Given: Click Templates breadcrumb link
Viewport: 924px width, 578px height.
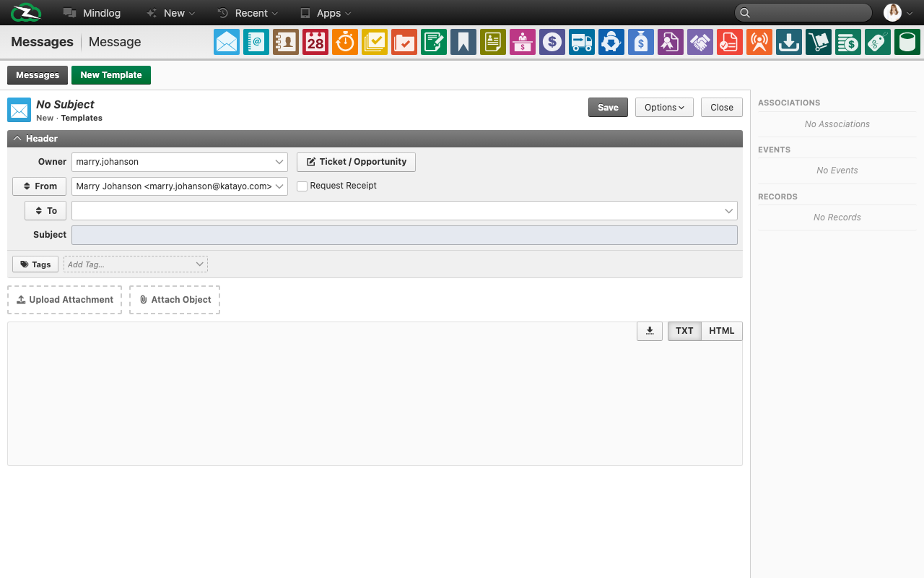Looking at the screenshot, I should 82,118.
